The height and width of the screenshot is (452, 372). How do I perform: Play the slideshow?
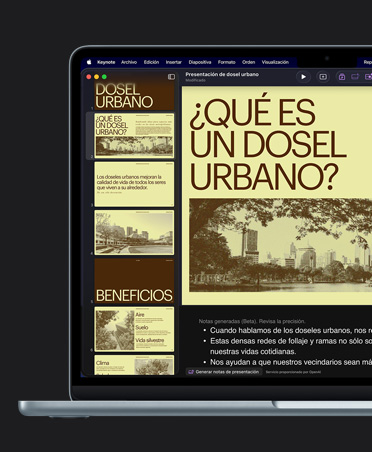(x=303, y=77)
